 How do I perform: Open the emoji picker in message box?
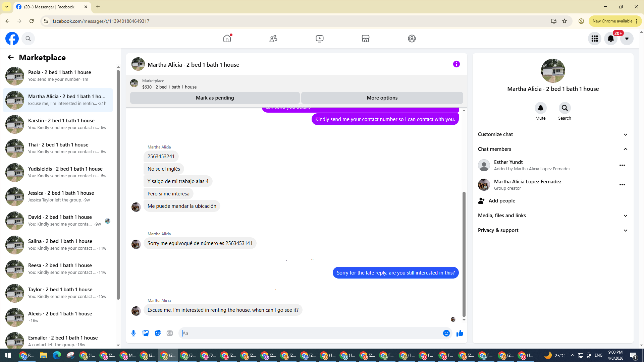[x=446, y=333]
